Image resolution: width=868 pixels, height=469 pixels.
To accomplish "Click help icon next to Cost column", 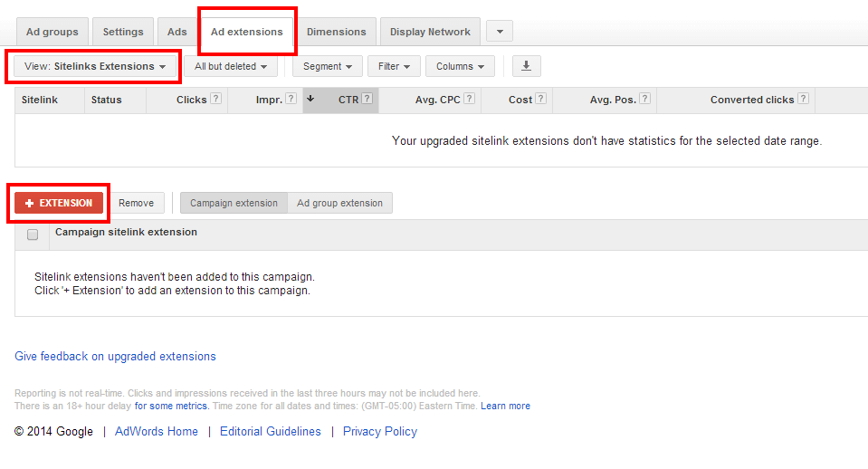I will click(x=540, y=100).
